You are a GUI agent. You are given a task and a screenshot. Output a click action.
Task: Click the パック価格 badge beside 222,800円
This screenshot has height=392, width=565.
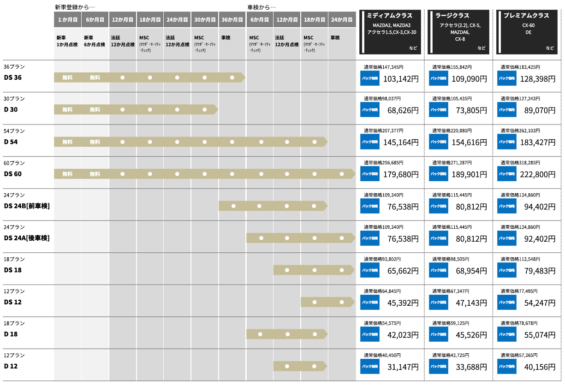506,174
